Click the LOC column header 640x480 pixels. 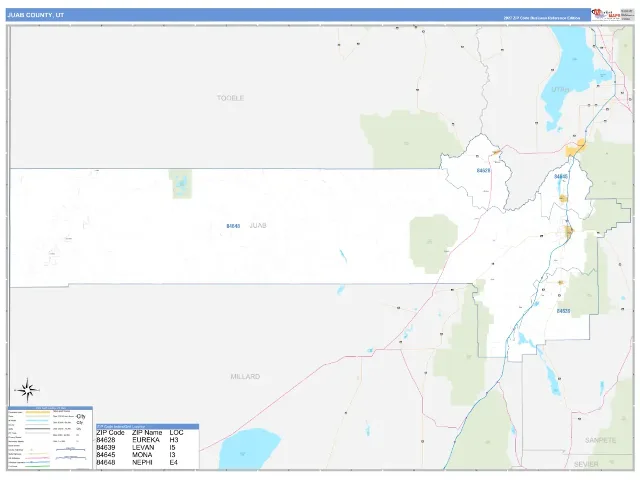[176, 432]
